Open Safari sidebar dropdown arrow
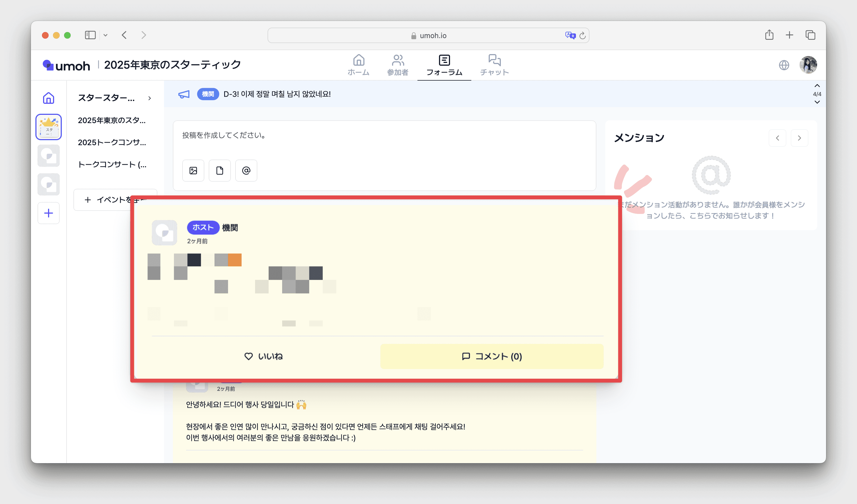857x504 pixels. pyautogui.click(x=105, y=35)
